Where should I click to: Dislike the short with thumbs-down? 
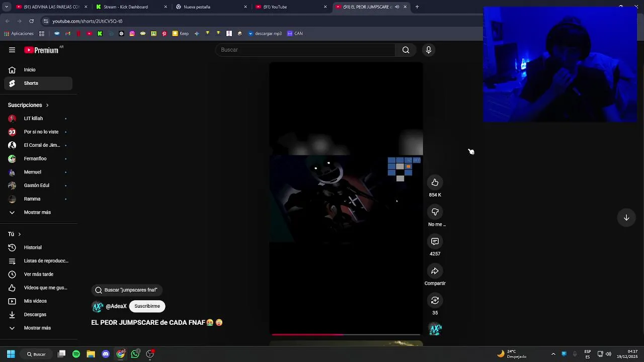[435, 212]
